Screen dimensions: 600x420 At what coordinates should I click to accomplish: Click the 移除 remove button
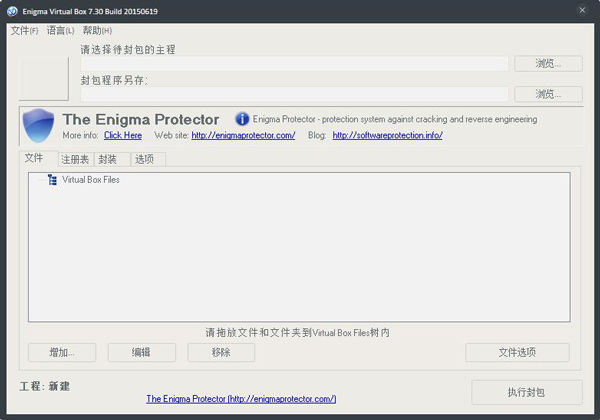point(221,352)
